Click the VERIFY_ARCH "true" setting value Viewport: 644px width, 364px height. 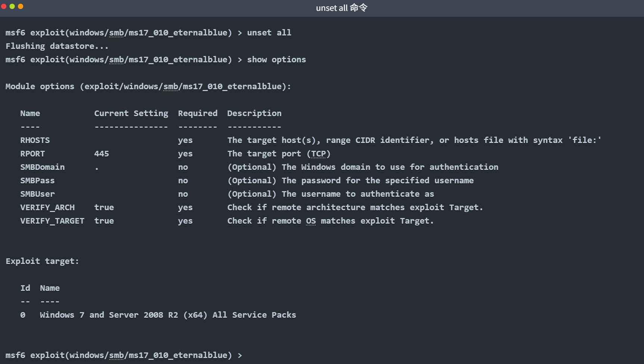click(x=104, y=208)
